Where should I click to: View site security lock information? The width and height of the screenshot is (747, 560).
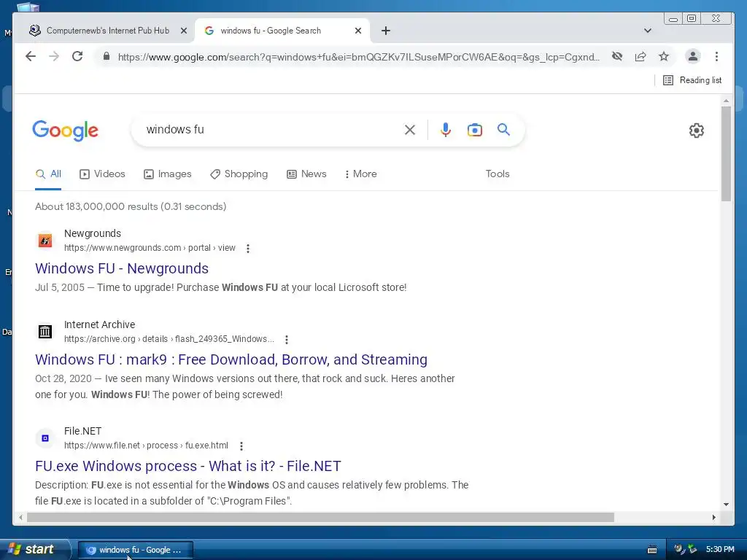tap(107, 57)
